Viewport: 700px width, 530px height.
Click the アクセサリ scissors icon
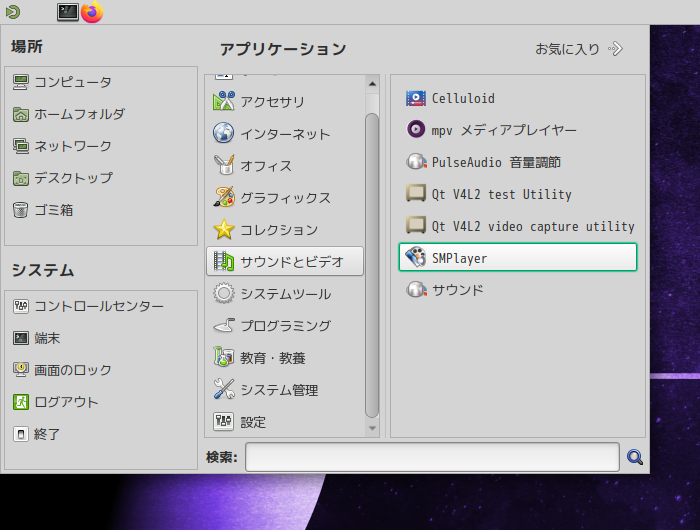pyautogui.click(x=224, y=101)
